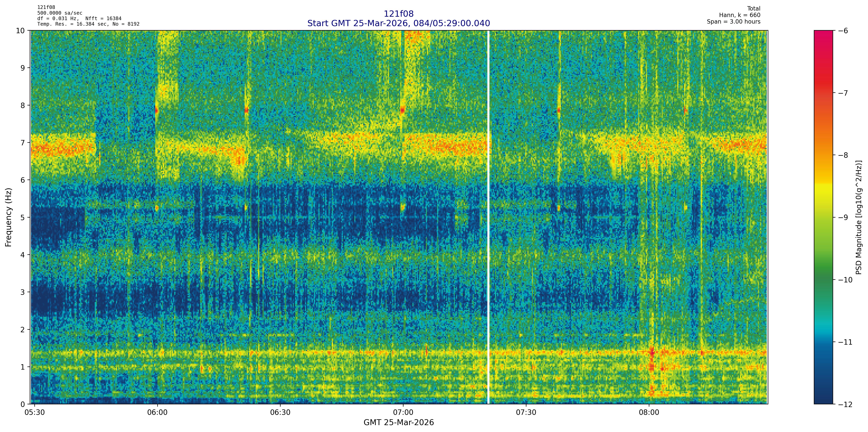Click the plot title '121f08'
The height and width of the screenshot is (432, 868).
398,14
